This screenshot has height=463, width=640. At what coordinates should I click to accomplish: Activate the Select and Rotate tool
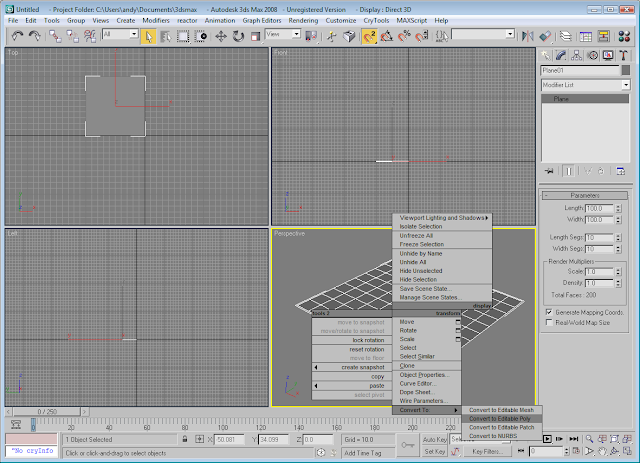pos(238,36)
